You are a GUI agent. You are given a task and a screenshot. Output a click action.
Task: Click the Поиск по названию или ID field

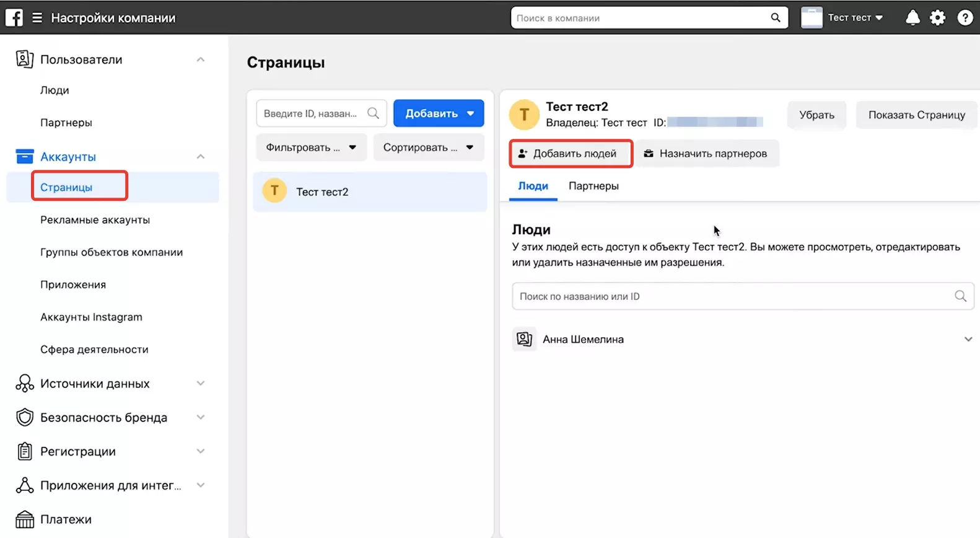click(x=743, y=296)
